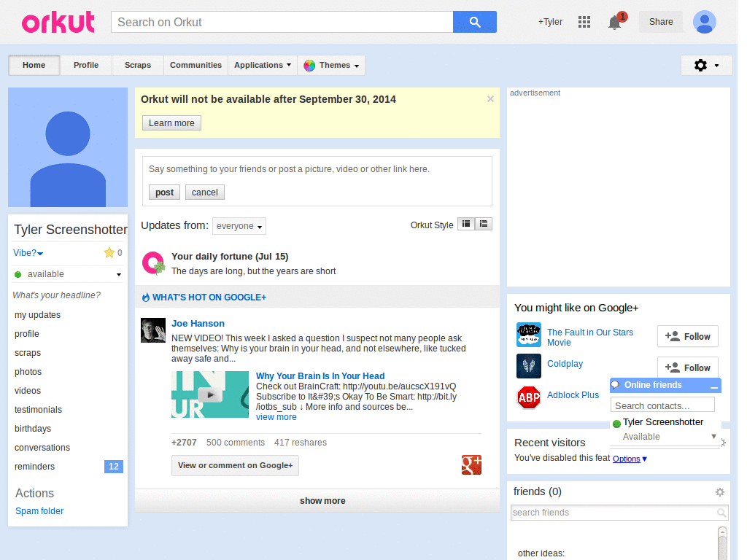Open the 500 comments link
Image resolution: width=747 pixels, height=560 pixels.
coord(236,443)
